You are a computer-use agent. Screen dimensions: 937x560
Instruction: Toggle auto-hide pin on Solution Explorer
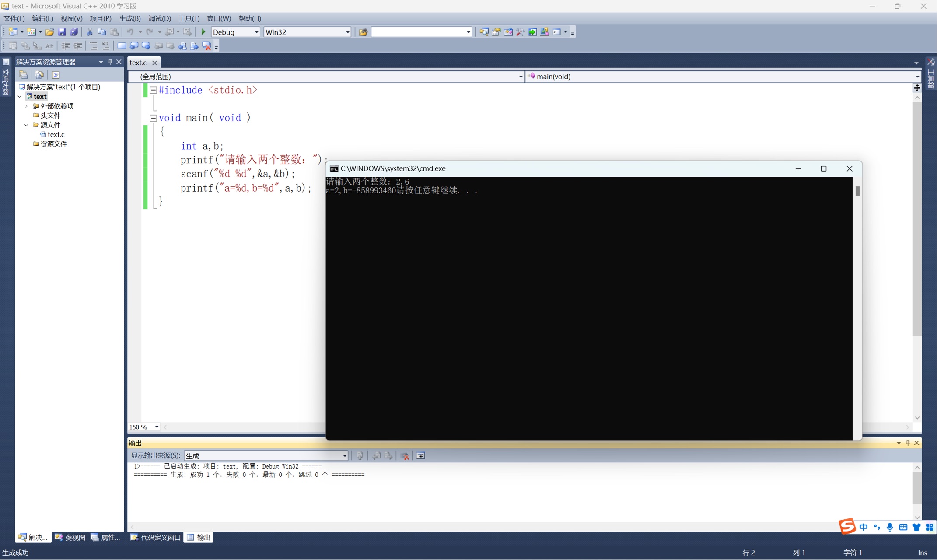[110, 62]
